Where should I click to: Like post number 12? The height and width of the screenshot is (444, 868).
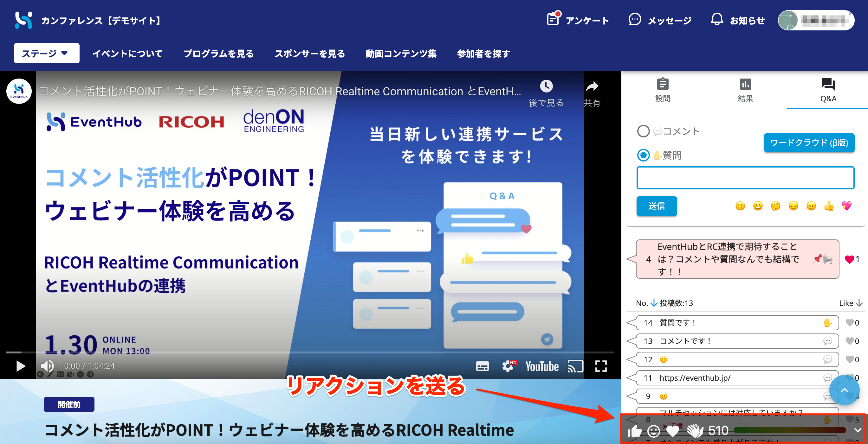coord(850,359)
